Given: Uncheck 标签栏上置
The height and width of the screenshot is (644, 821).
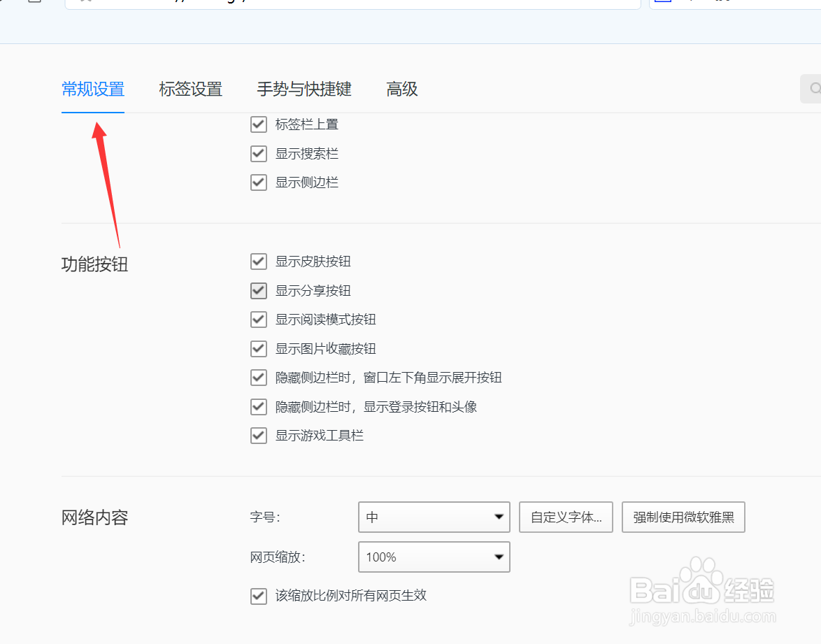Looking at the screenshot, I should [x=258, y=124].
